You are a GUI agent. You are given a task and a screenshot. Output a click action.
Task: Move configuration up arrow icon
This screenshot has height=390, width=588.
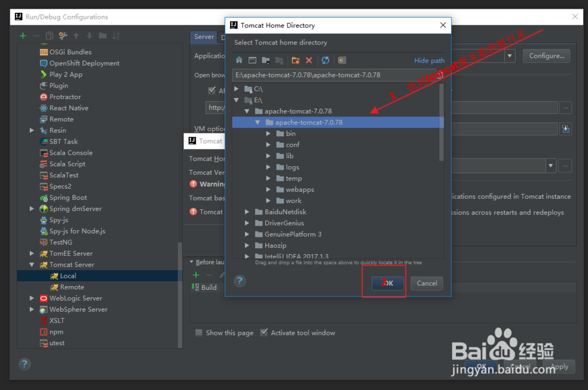[x=76, y=36]
